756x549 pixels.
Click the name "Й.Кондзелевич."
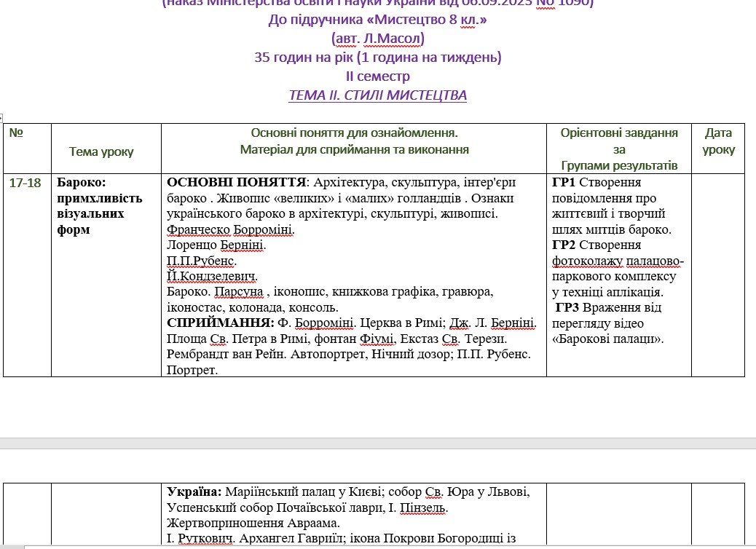point(212,276)
